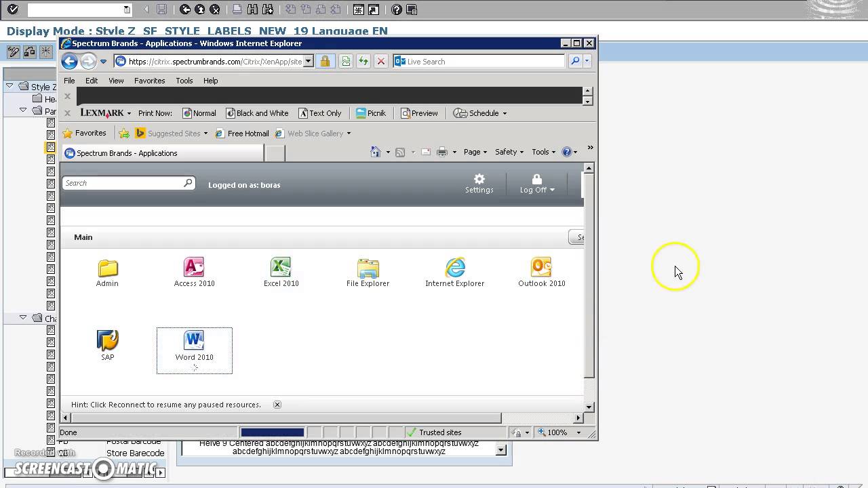
Task: Click the SAP find binoculars icon
Action: pos(252,9)
